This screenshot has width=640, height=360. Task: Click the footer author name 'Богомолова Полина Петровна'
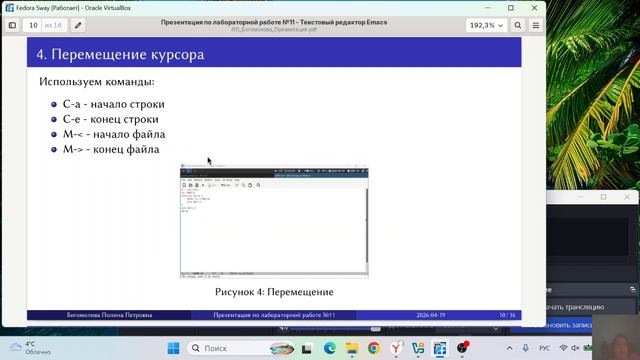pyautogui.click(x=109, y=315)
